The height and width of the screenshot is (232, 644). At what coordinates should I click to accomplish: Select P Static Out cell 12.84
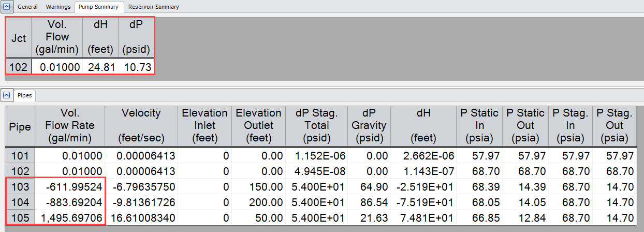pyautogui.click(x=525, y=218)
